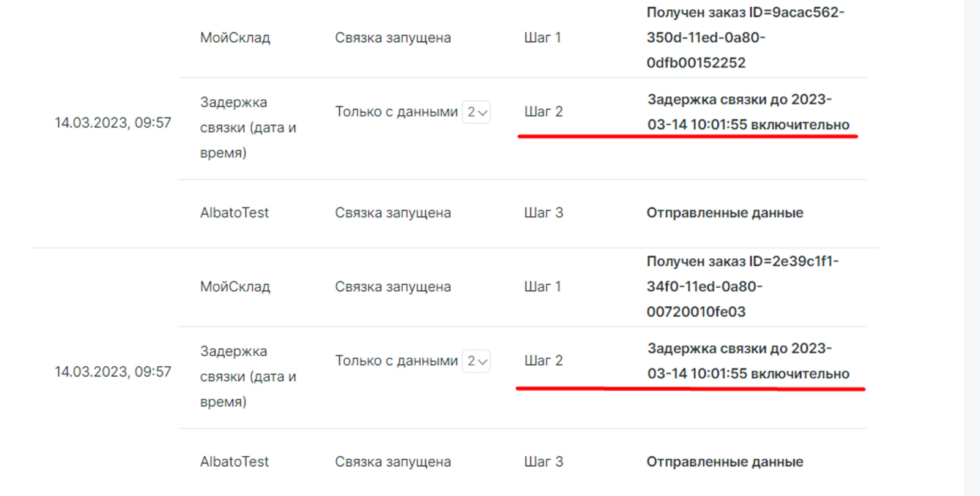The height and width of the screenshot is (496, 980).
Task: Open the top underlined "Задержка связки до 2023-03-14" message
Action: [x=748, y=112]
